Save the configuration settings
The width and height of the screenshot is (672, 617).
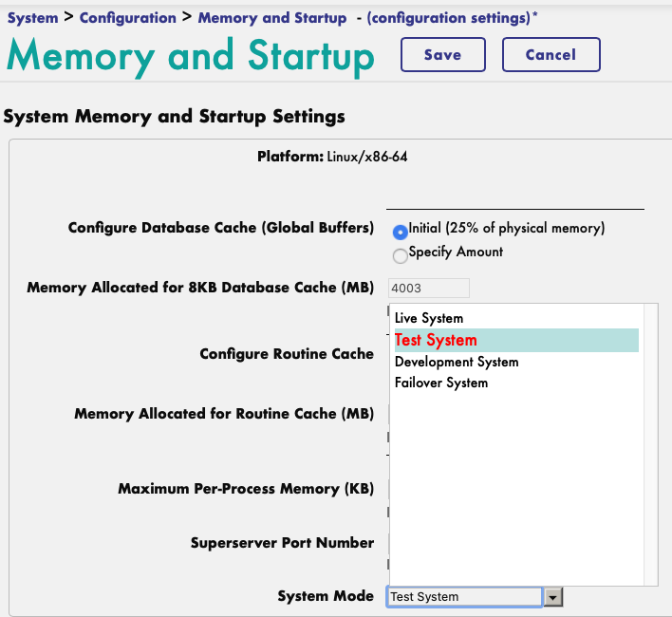coord(442,55)
